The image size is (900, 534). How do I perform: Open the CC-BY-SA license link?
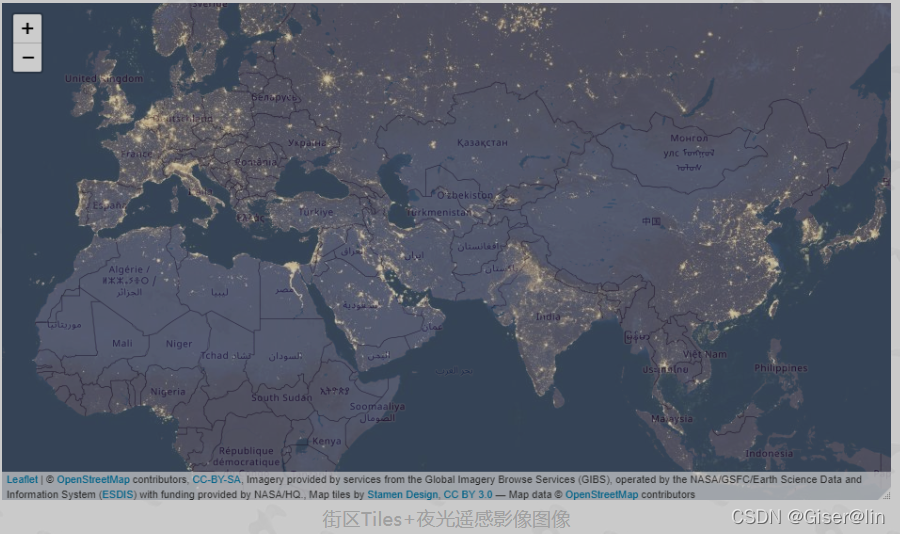pyautogui.click(x=216, y=479)
